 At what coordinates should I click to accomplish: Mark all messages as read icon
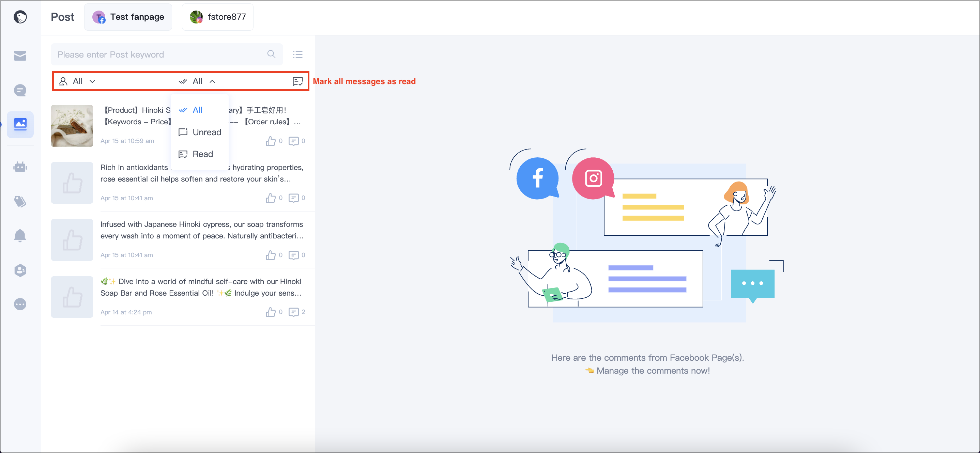(297, 81)
